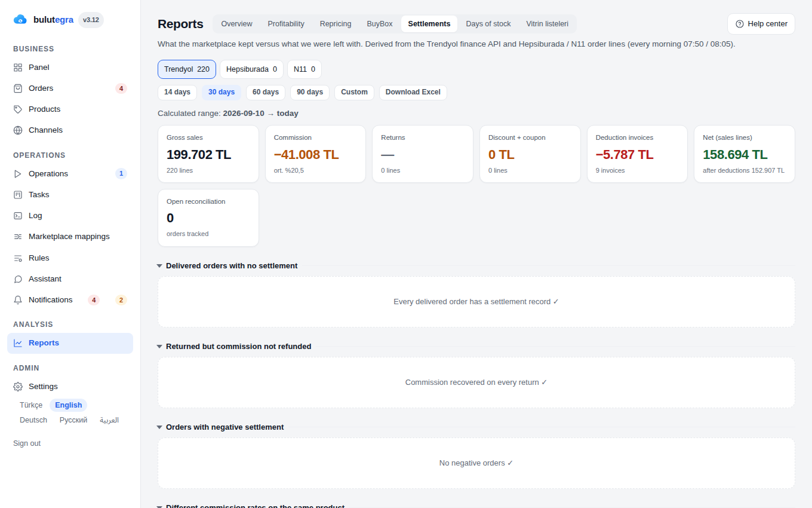
Task: Switch to the Profitability tab
Action: coord(286,24)
